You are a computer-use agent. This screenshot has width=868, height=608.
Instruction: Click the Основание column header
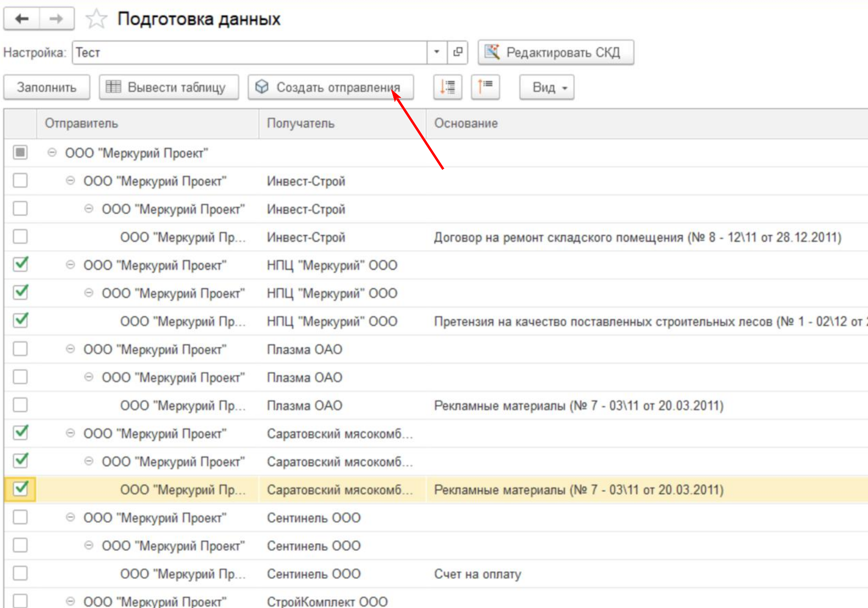click(466, 123)
